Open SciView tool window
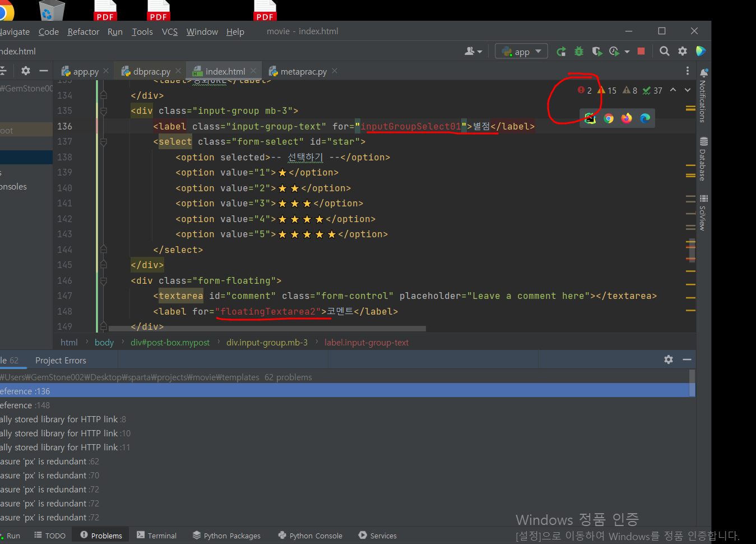The height and width of the screenshot is (544, 756). (x=704, y=213)
